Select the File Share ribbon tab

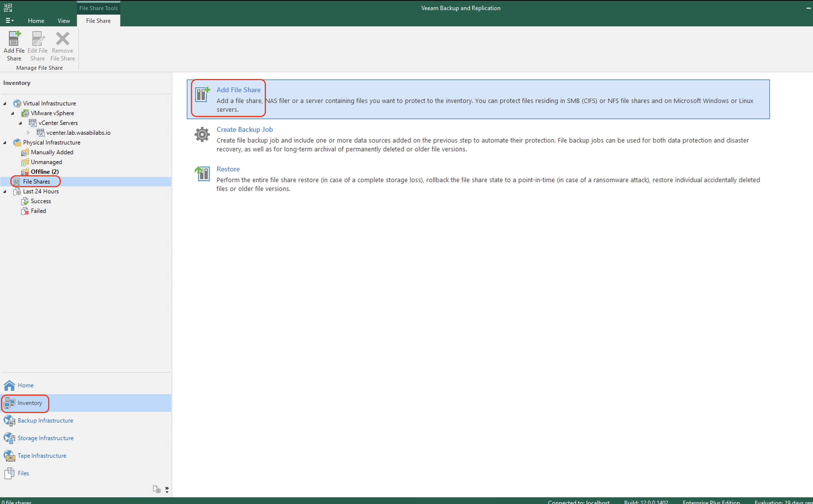98,21
